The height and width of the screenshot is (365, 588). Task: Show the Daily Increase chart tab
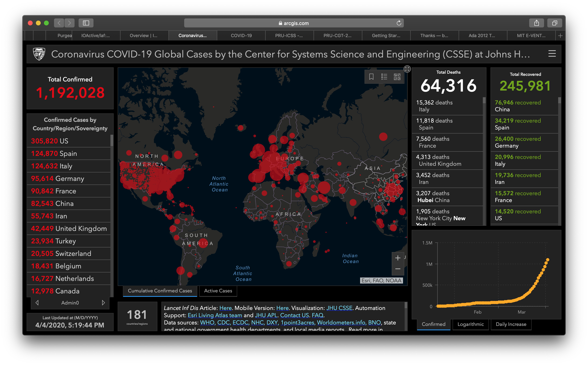click(511, 324)
